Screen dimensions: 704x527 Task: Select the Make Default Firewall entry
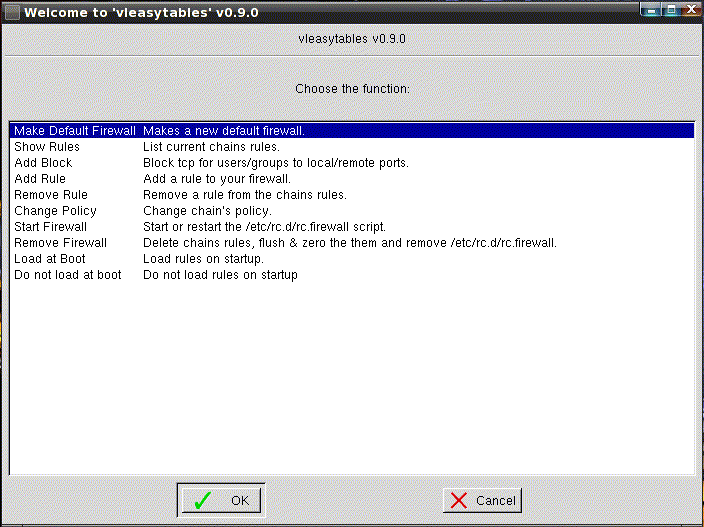[74, 131]
